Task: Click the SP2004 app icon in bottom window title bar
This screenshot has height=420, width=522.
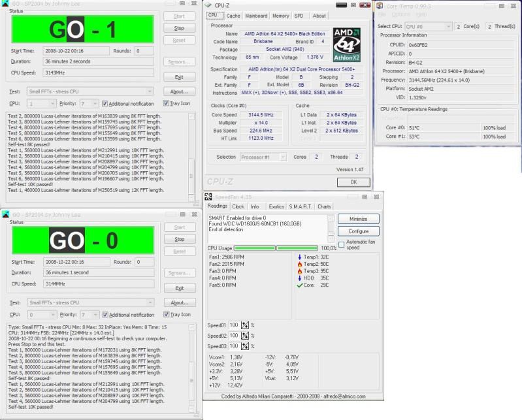Action: pos(6,214)
